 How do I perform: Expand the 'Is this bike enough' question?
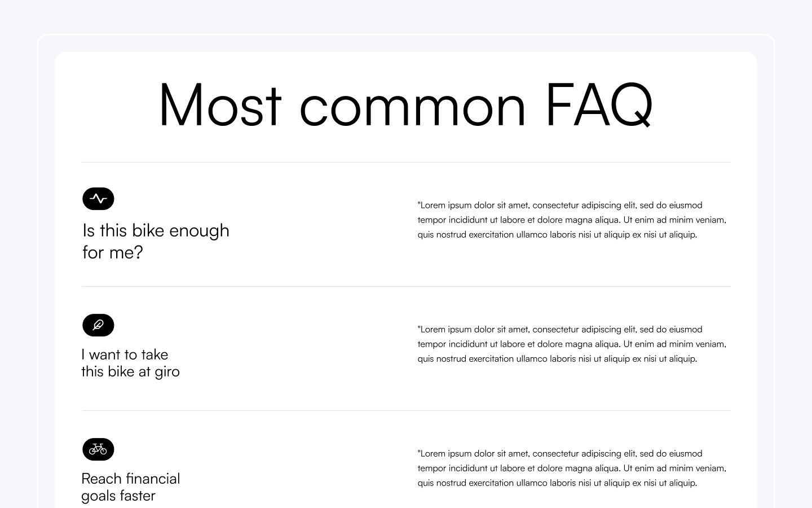(x=156, y=241)
